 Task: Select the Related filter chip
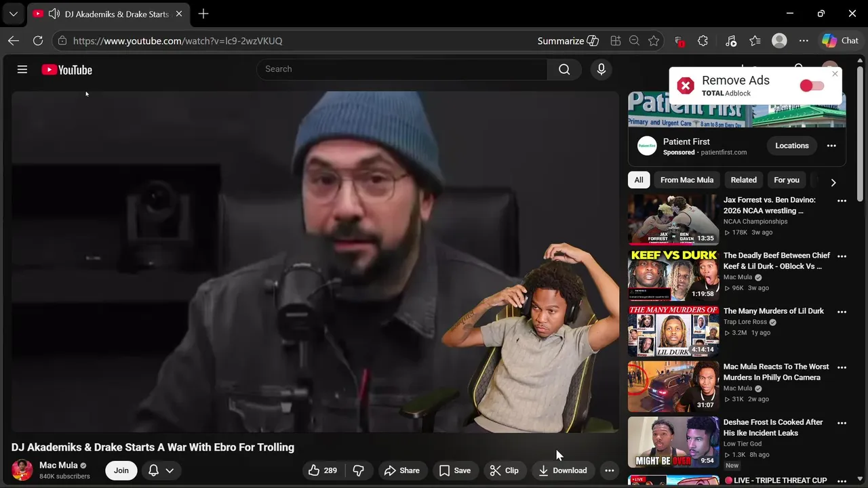(x=743, y=180)
